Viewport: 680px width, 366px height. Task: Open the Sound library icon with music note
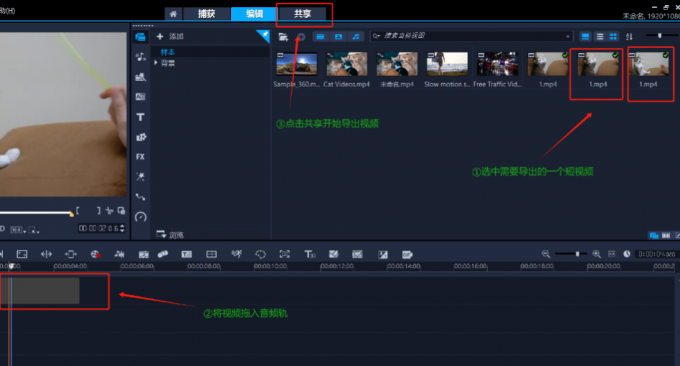[x=140, y=56]
